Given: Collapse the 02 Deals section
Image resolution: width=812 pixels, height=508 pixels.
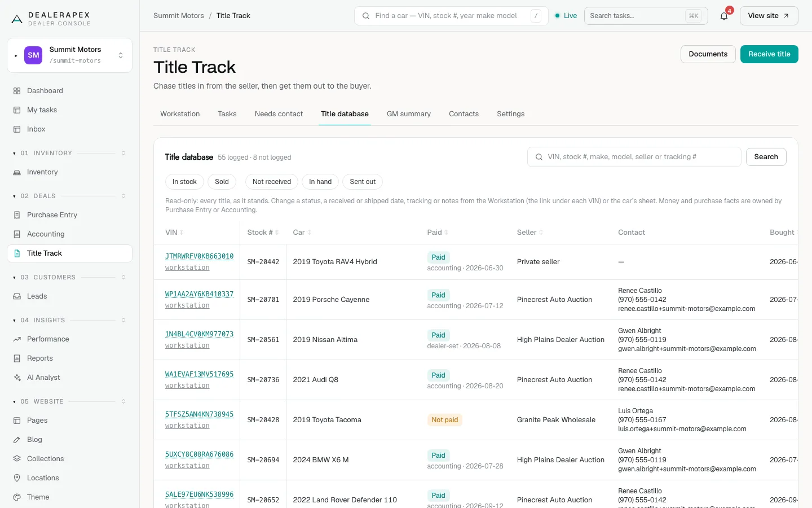Looking at the screenshot, I should (69, 196).
